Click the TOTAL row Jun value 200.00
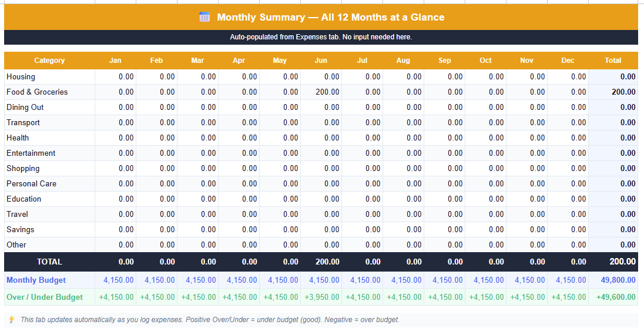644x328 pixels. click(x=321, y=262)
